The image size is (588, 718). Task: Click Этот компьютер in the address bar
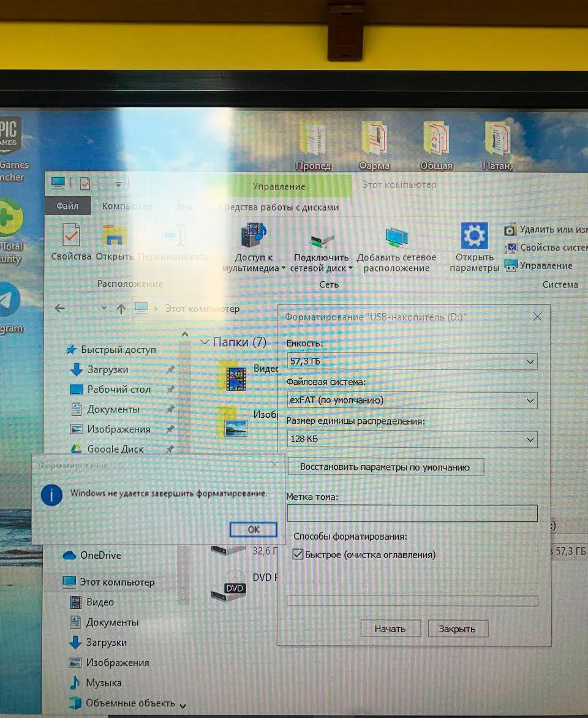pyautogui.click(x=202, y=309)
